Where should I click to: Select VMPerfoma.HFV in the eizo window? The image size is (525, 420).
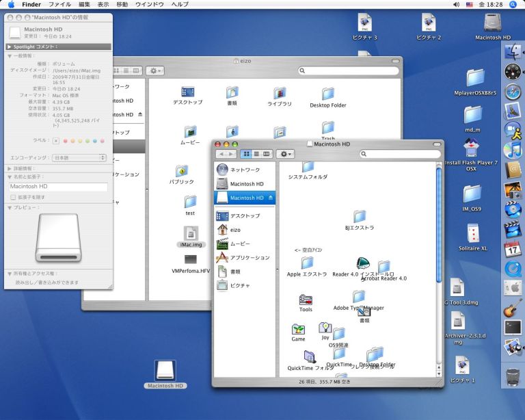pos(191,263)
